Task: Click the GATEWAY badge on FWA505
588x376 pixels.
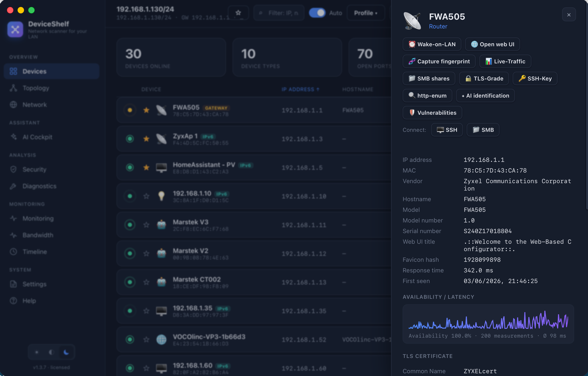Action: click(x=216, y=108)
